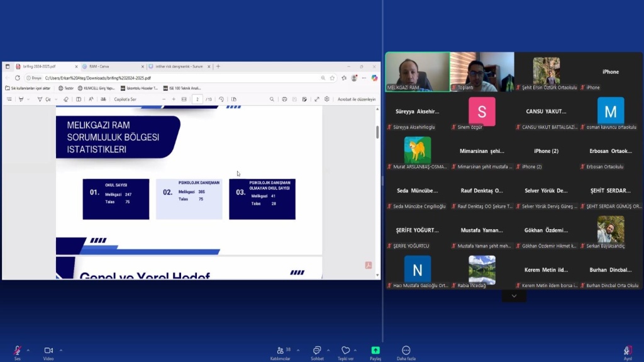Screen dimensions: 644x362
Task: Click Ayrıl to leave the meeting
Action: point(627,351)
